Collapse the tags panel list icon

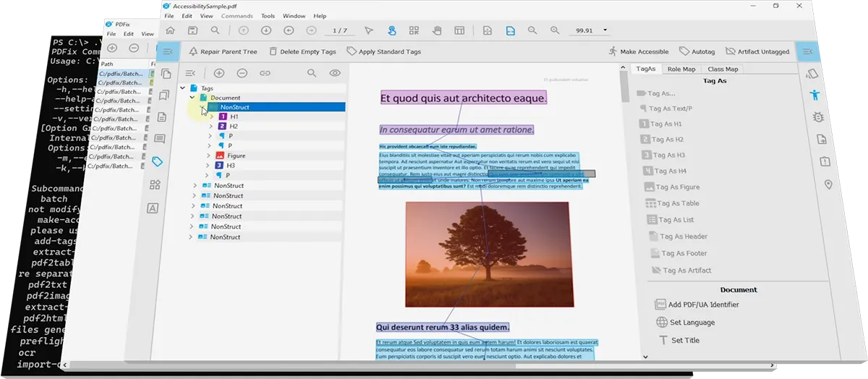[191, 73]
